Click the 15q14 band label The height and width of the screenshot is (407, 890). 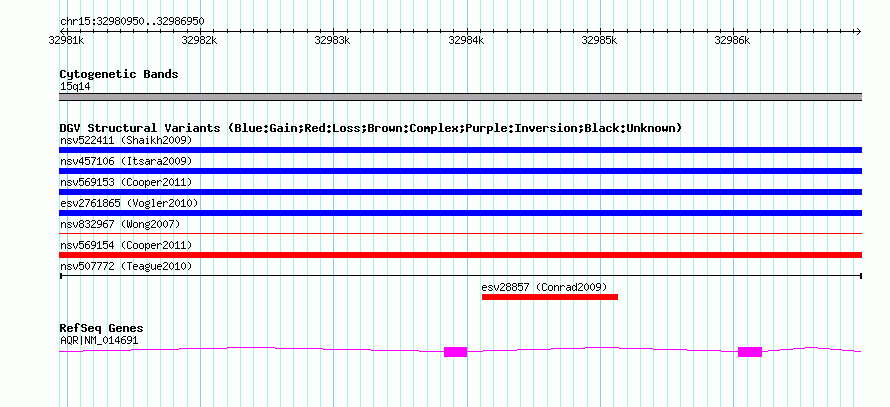(x=75, y=87)
